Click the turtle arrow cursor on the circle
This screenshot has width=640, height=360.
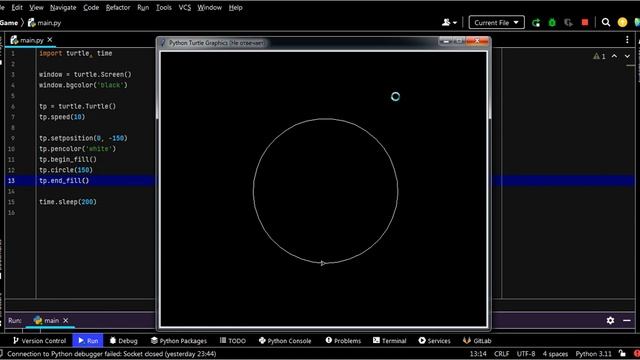point(323,263)
